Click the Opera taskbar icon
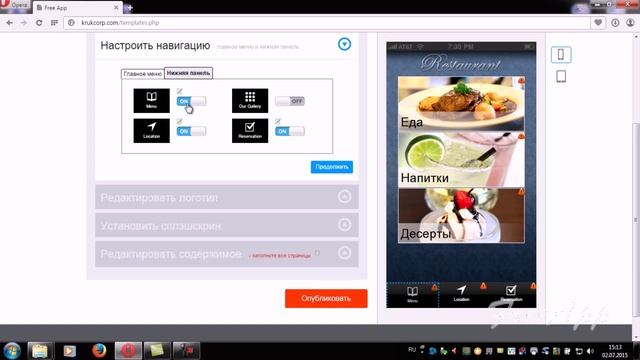 coord(128,351)
